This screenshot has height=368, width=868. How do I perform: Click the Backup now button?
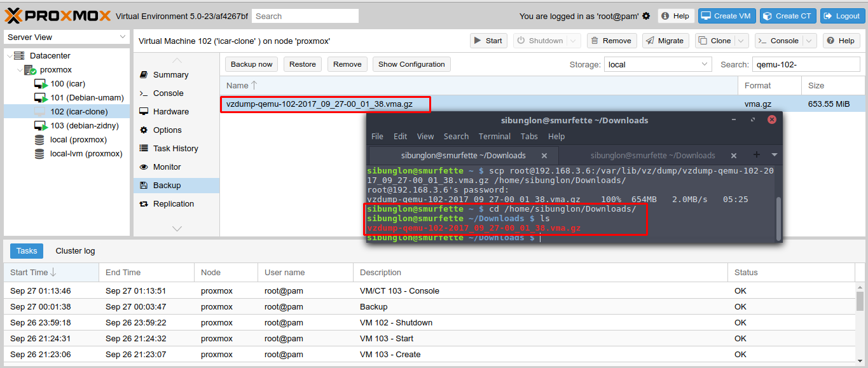[251, 64]
